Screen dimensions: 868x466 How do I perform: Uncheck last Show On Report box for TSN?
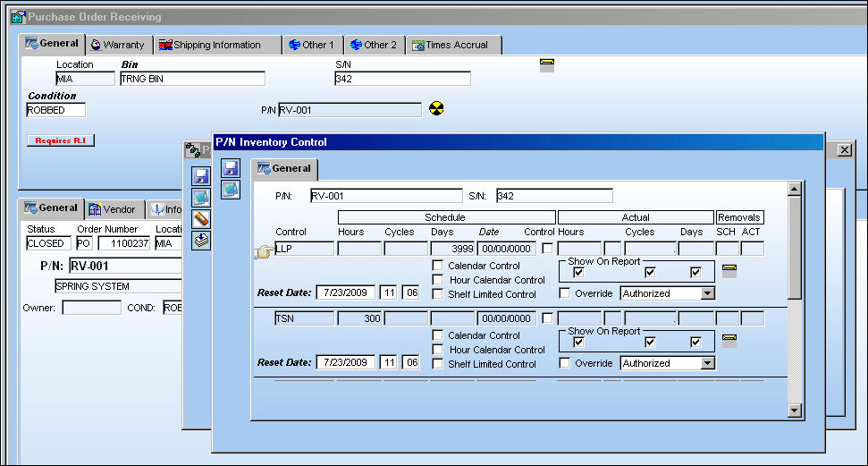(695, 342)
